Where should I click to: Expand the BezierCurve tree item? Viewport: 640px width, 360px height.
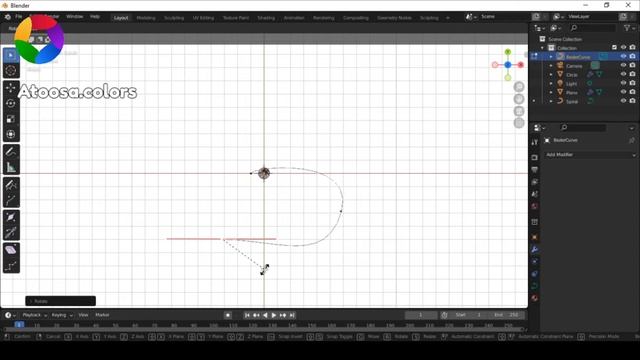551,57
